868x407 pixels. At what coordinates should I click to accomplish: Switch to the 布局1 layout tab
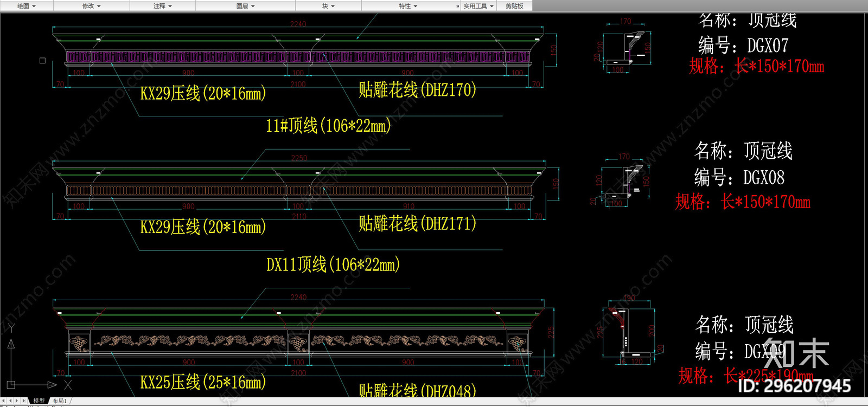coord(59,401)
